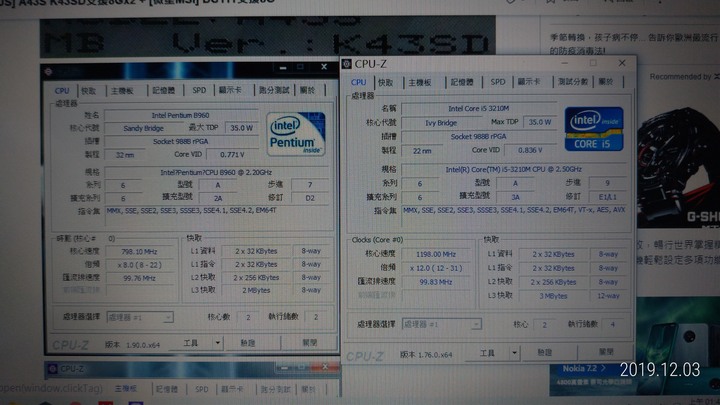Image resolution: width=720 pixels, height=405 pixels.
Task: Click 35.0 W TDP value in left window
Action: coord(242,128)
